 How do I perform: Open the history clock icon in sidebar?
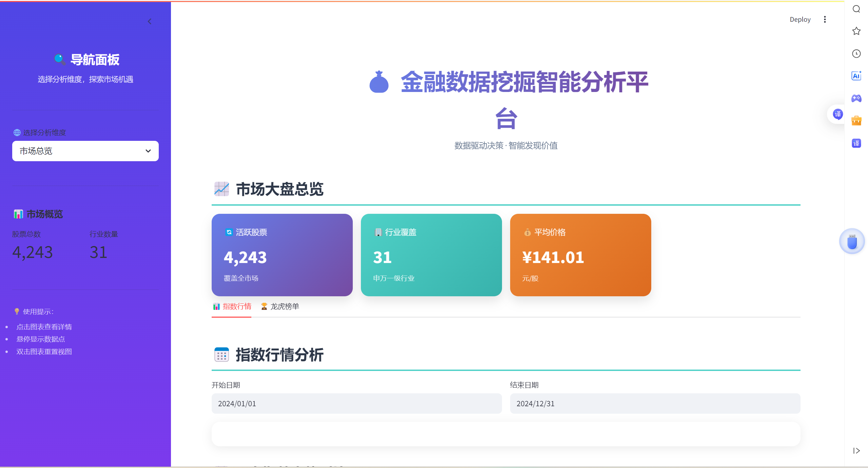click(x=856, y=54)
